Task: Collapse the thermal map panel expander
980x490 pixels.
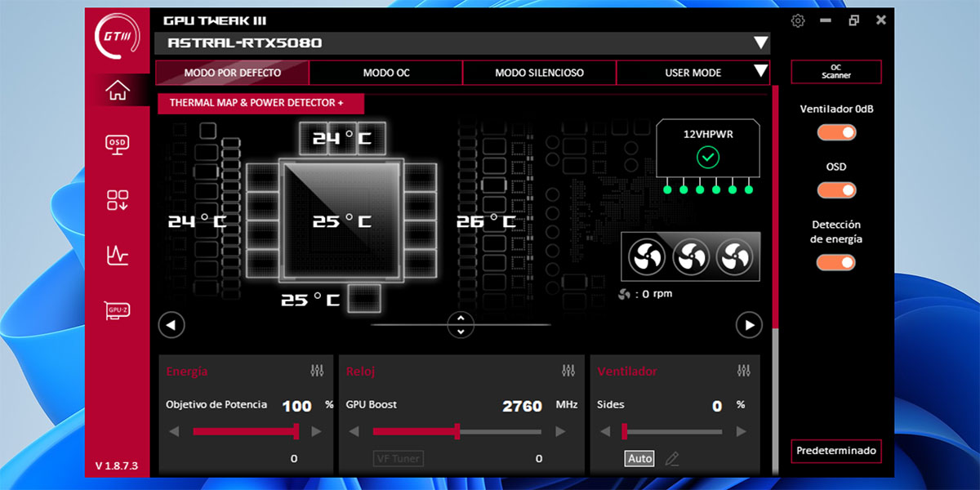Action: pos(461,325)
